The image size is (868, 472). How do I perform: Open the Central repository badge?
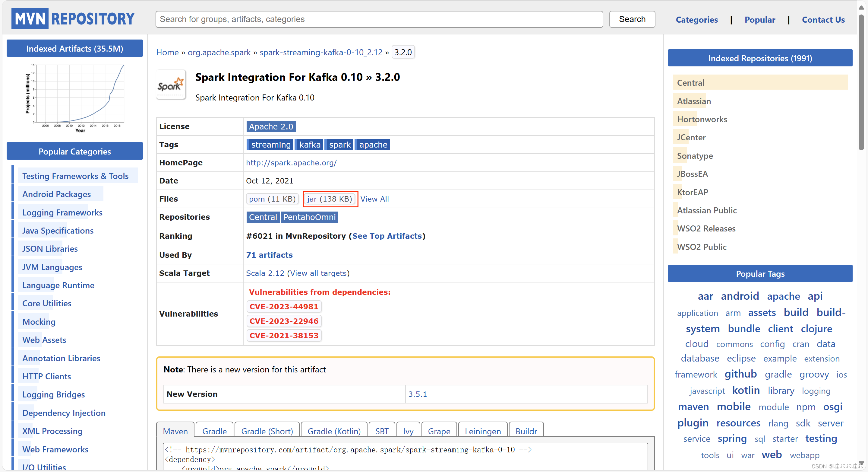click(x=263, y=217)
